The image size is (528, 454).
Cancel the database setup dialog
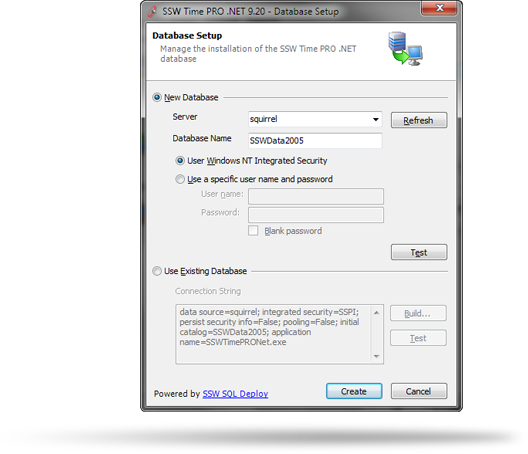419,391
